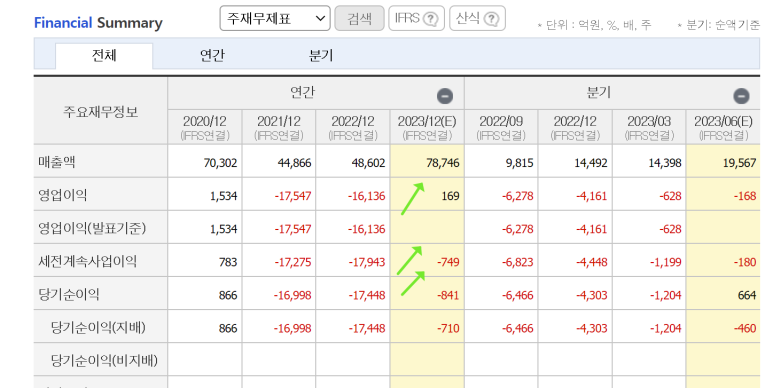This screenshot has width=773, height=388.
Task: Switch to the 연간 tab
Action: click(x=212, y=55)
